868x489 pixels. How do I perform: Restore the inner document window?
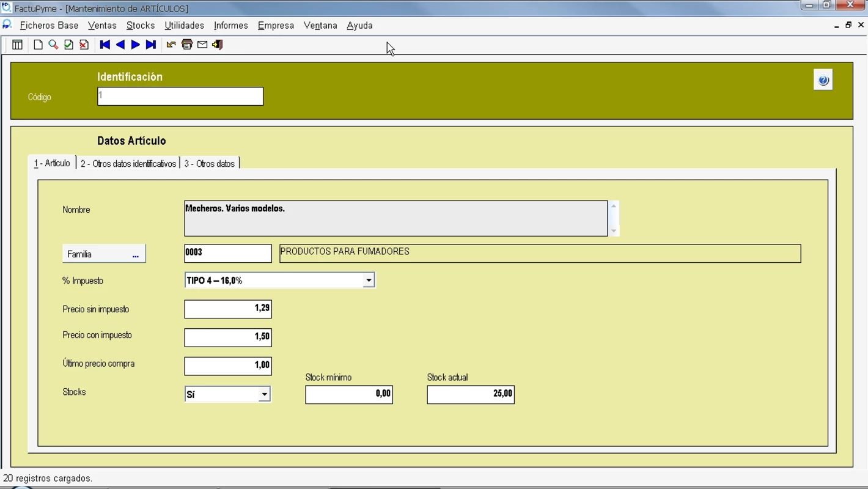tap(848, 25)
